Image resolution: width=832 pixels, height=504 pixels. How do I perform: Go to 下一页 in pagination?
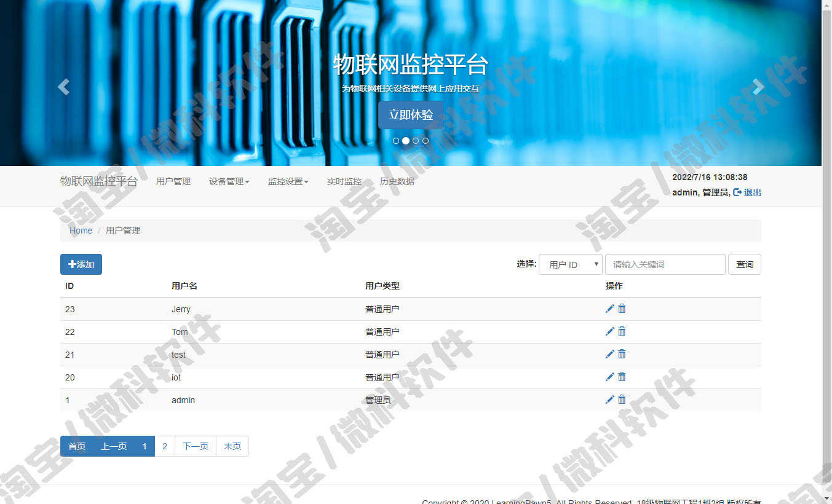pyautogui.click(x=196, y=446)
